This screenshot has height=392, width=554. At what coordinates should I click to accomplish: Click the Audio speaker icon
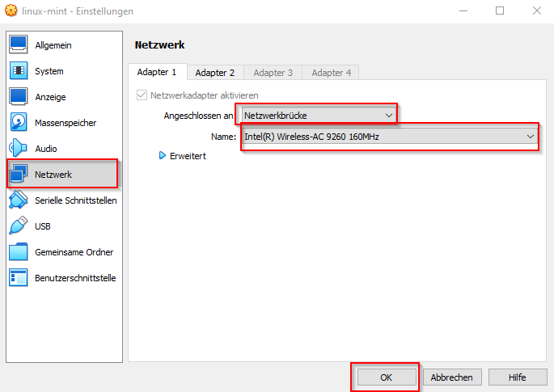[x=19, y=149]
